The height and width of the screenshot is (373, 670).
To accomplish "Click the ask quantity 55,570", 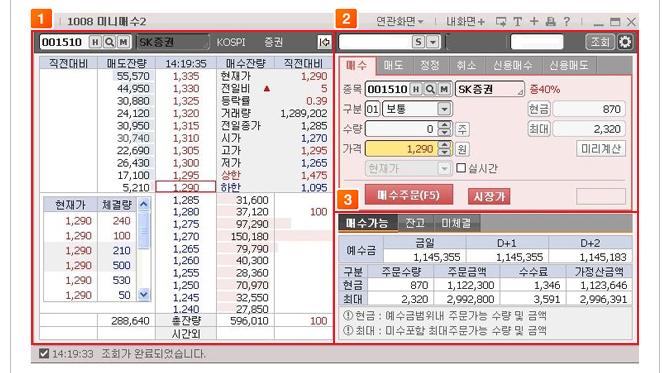I will (x=133, y=76).
